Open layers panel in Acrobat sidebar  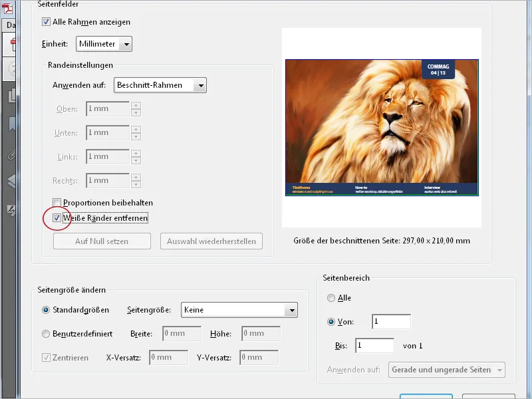(x=11, y=181)
